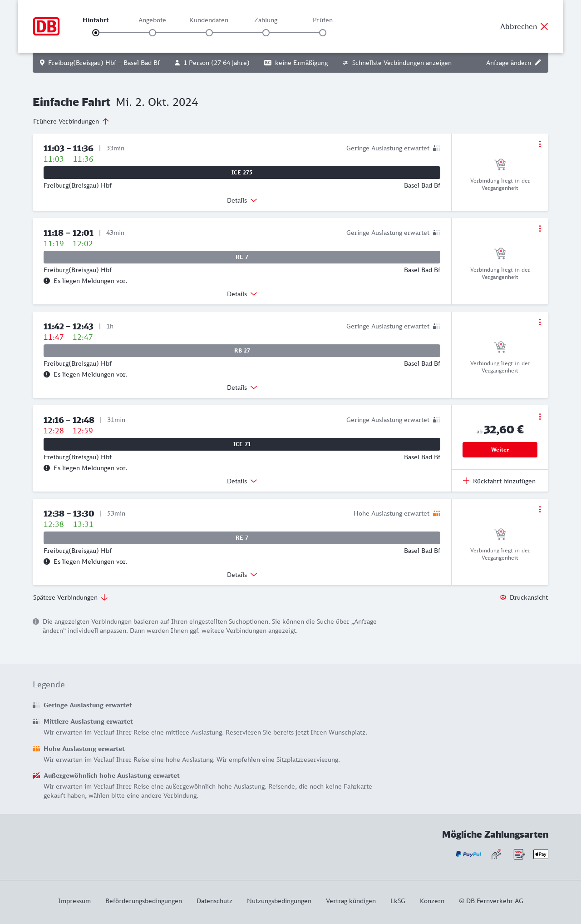
Task: Expand Details for 12:38 RE 7 connection
Action: pyautogui.click(x=242, y=575)
